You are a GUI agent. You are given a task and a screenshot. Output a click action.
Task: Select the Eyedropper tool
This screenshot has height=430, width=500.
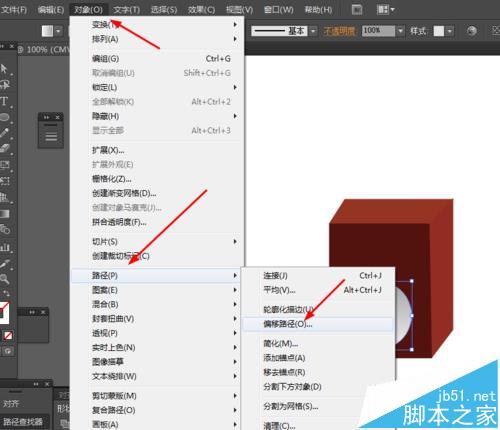4,264
